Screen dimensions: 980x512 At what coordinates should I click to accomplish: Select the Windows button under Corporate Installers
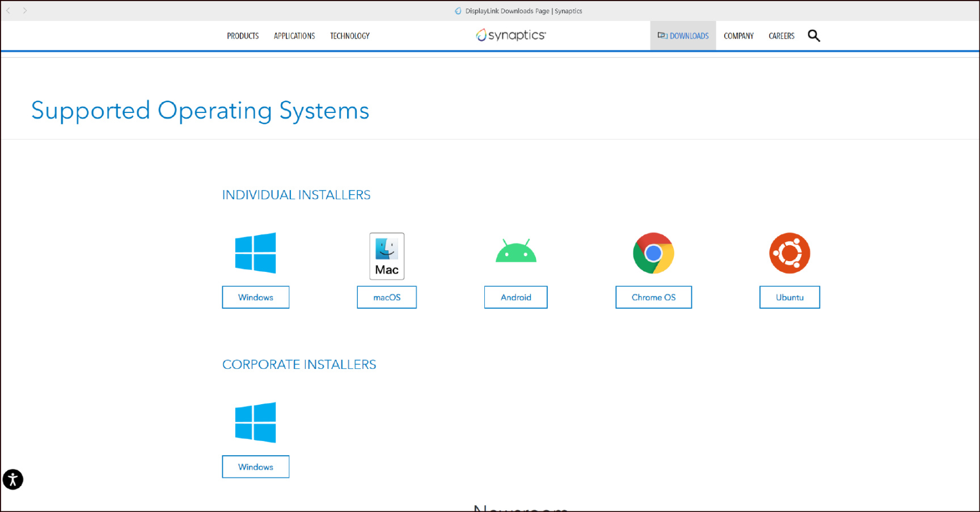[x=256, y=467]
